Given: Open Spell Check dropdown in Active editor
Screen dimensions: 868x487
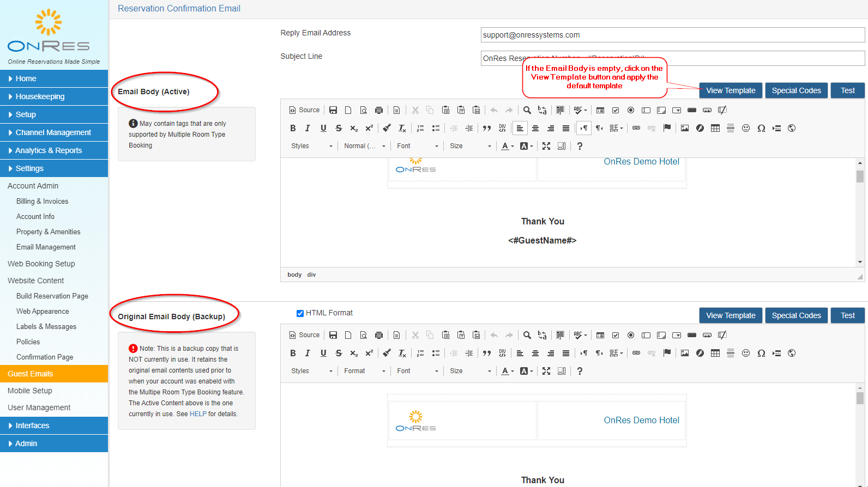Looking at the screenshot, I should [x=580, y=110].
